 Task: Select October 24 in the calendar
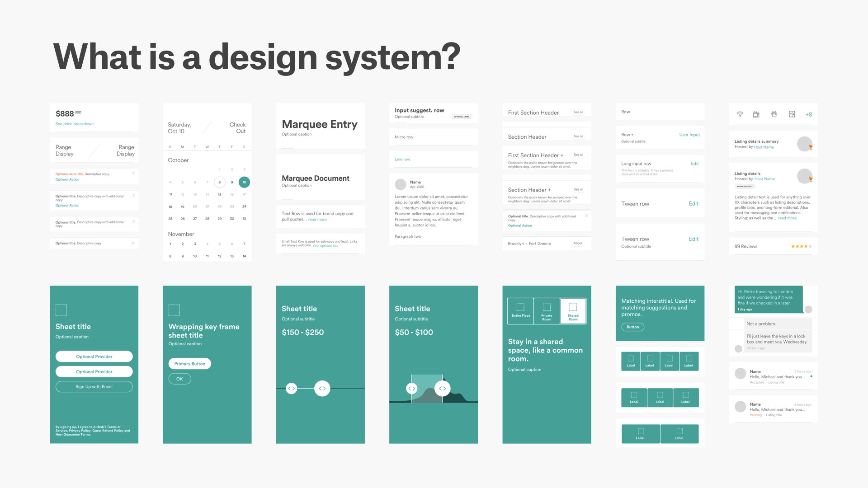pyautogui.click(x=244, y=206)
